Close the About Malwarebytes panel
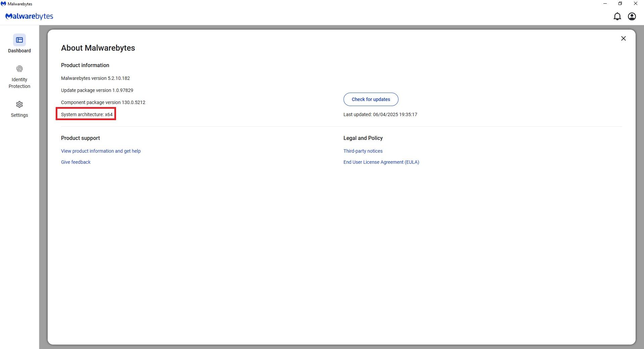The image size is (644, 349). [x=623, y=39]
